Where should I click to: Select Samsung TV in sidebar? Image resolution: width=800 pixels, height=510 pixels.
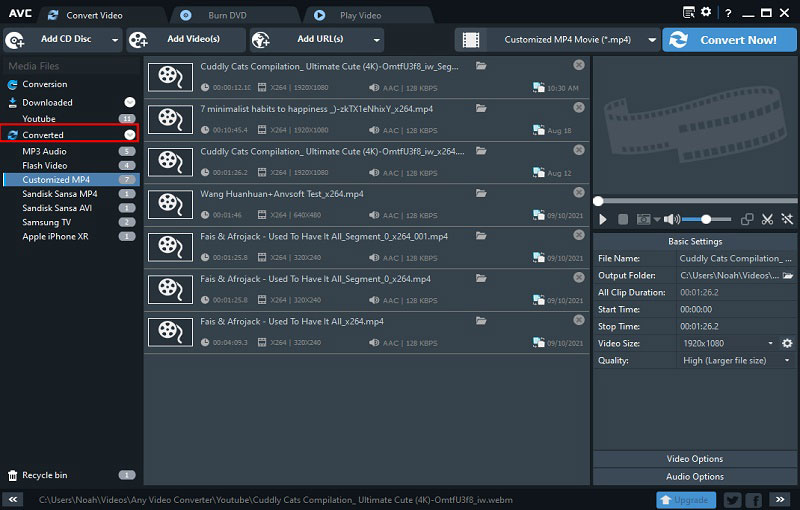coord(46,222)
